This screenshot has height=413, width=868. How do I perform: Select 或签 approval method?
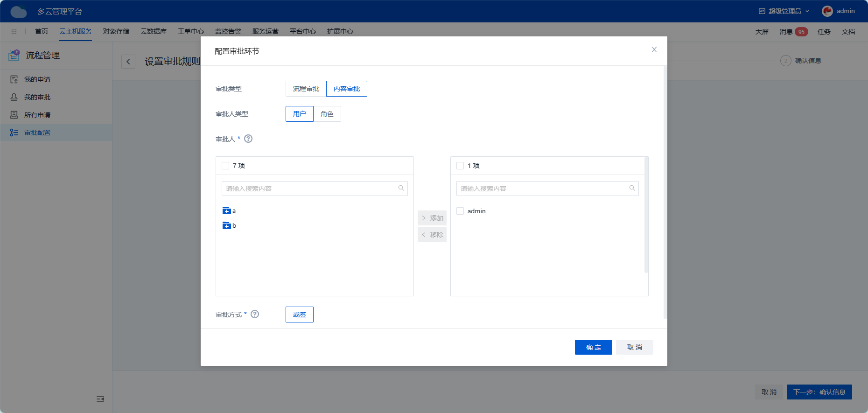[300, 315]
